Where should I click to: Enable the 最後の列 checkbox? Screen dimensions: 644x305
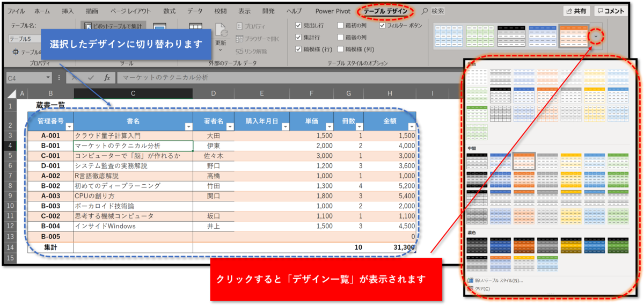(341, 37)
